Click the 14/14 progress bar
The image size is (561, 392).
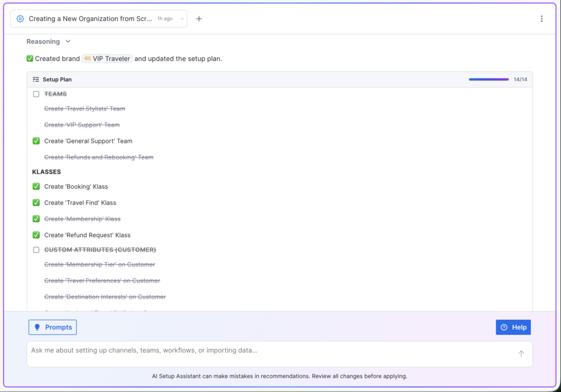(489, 79)
